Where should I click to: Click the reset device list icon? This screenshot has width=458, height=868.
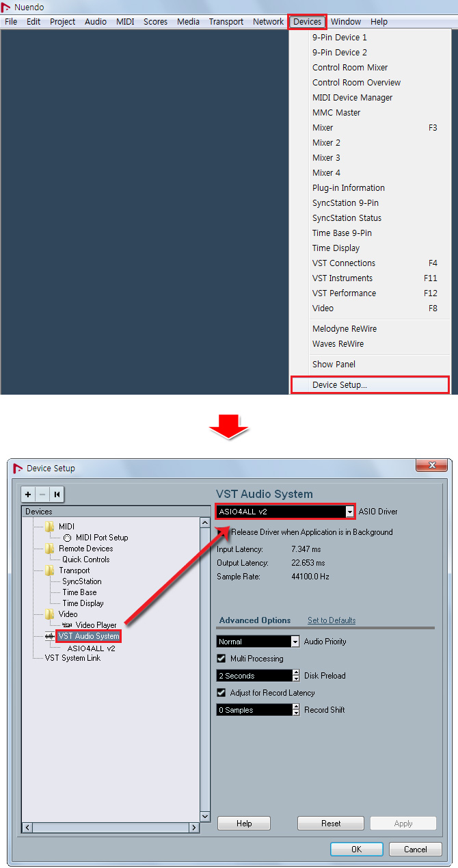(x=57, y=495)
